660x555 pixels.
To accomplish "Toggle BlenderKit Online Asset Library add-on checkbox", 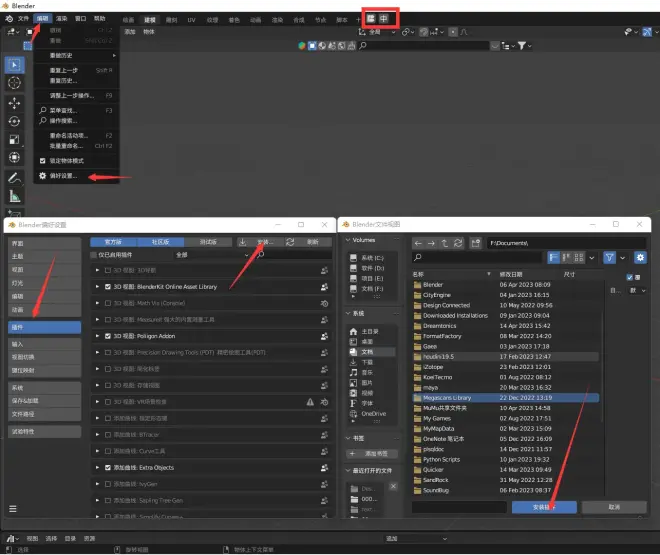I will point(108,287).
